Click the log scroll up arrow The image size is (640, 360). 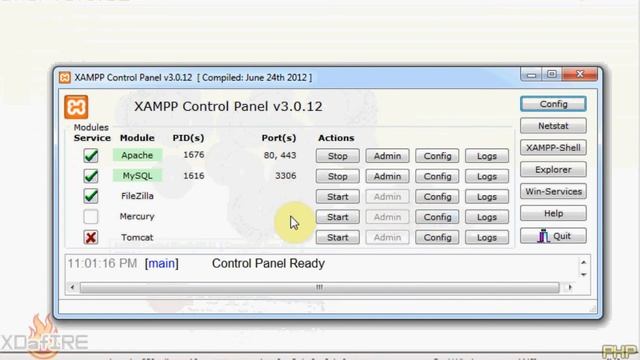[x=584, y=262]
